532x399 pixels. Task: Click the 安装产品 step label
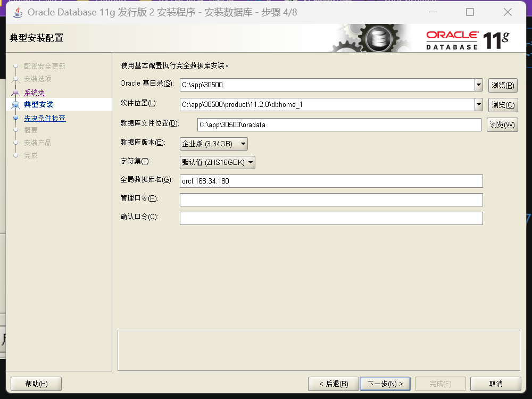[x=38, y=143]
